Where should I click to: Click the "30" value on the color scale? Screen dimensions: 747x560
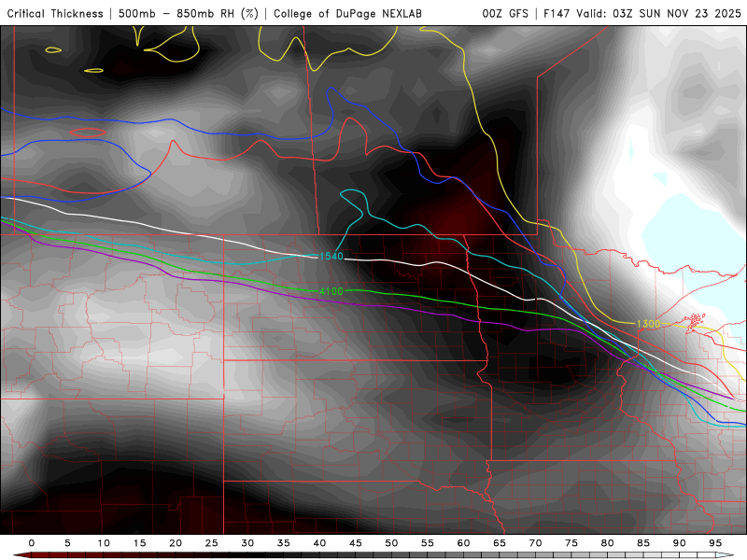click(x=247, y=543)
